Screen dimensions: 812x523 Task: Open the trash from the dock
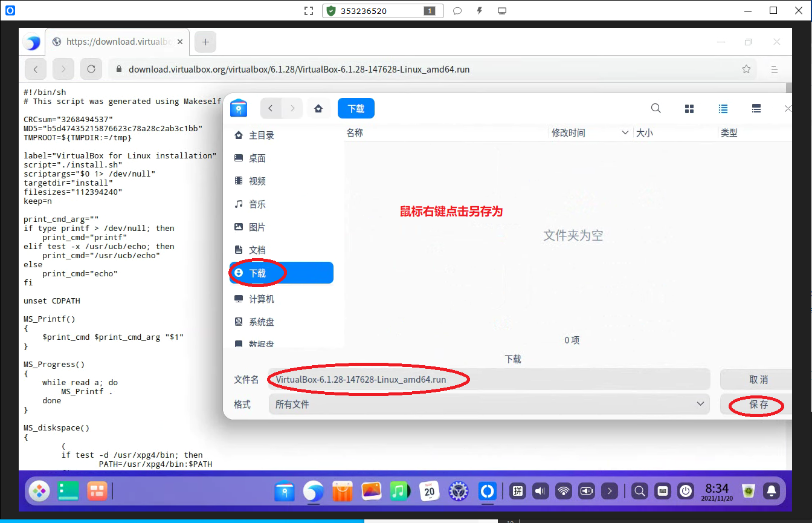coord(749,491)
